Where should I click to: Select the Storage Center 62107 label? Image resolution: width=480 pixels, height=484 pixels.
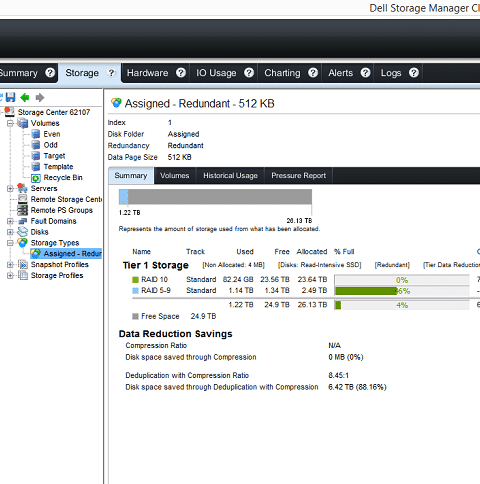click(x=54, y=112)
